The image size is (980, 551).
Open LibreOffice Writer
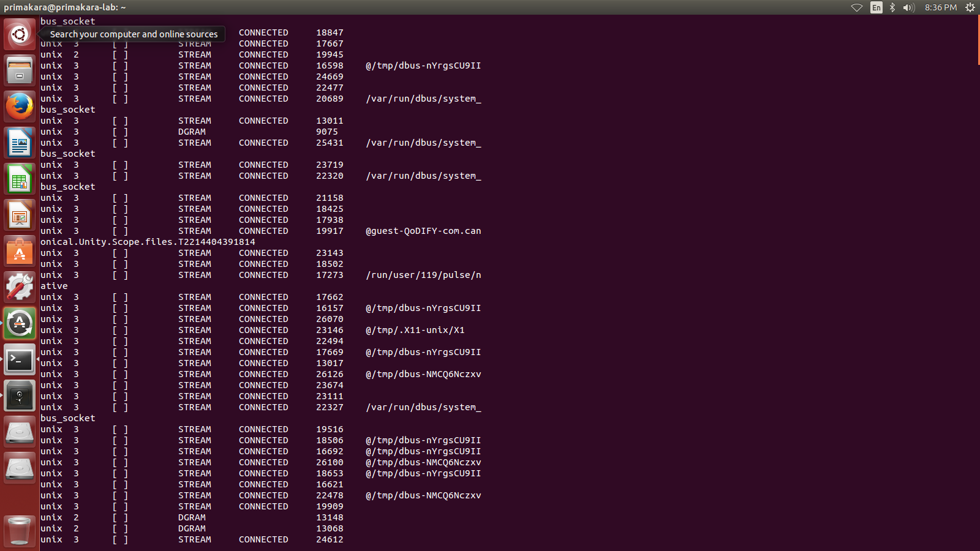(x=20, y=143)
